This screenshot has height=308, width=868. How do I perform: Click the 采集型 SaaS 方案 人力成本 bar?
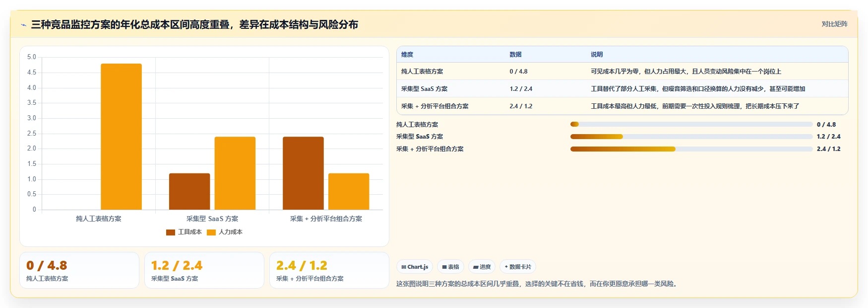pyautogui.click(x=235, y=173)
